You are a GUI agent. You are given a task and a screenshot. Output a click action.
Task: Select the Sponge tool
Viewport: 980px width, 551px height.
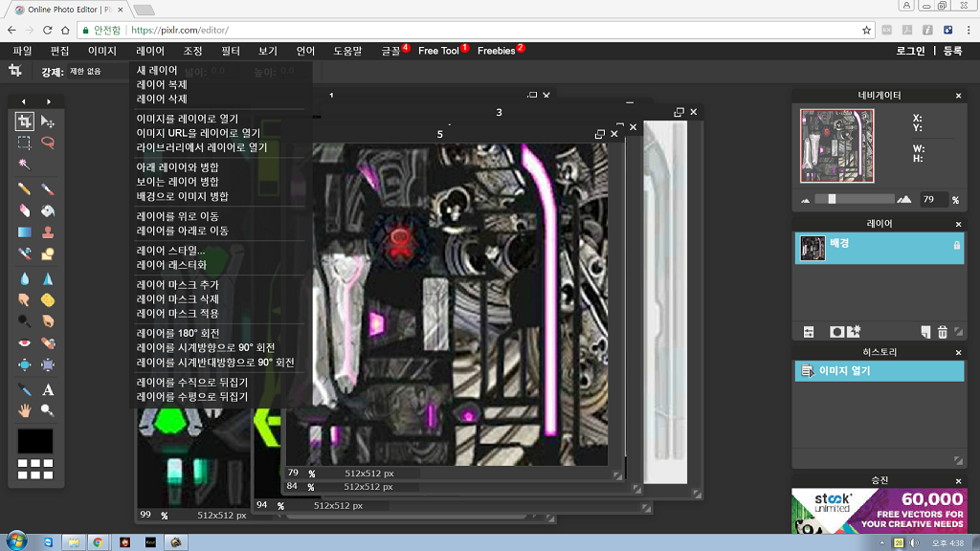point(48,299)
